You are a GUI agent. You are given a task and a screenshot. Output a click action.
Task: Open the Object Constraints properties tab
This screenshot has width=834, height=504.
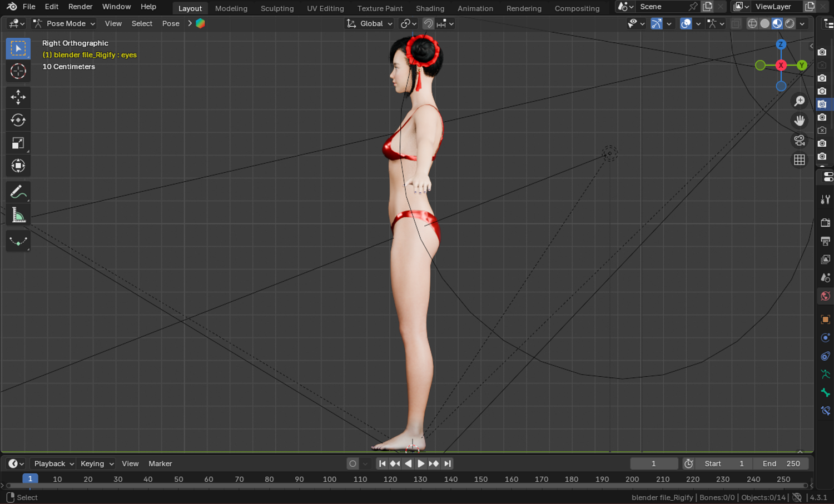(x=825, y=356)
